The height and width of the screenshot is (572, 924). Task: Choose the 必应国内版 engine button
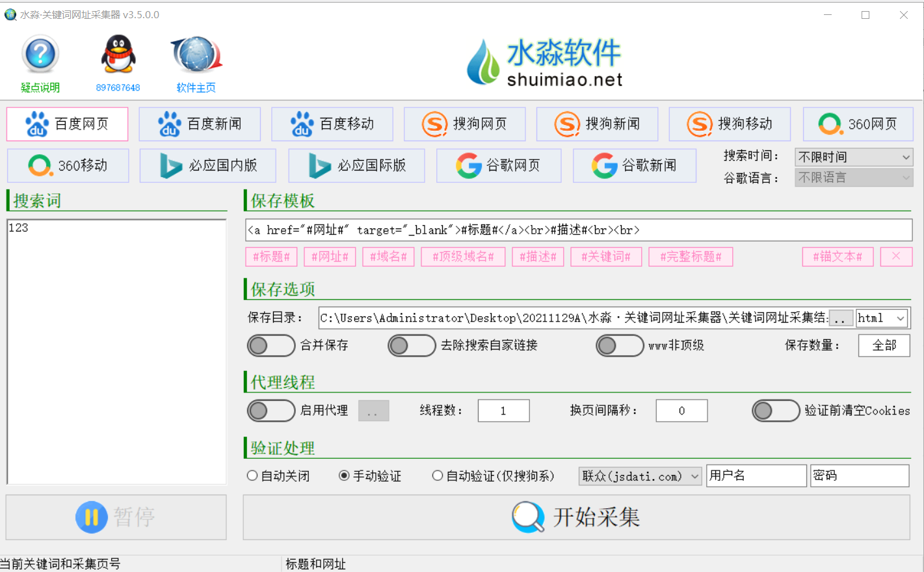(x=208, y=166)
